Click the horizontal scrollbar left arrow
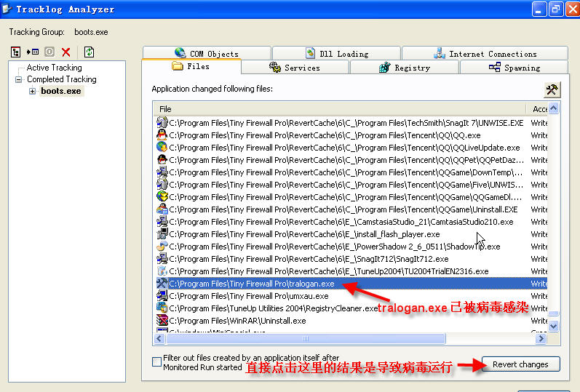This screenshot has width=580, height=392. (159, 338)
